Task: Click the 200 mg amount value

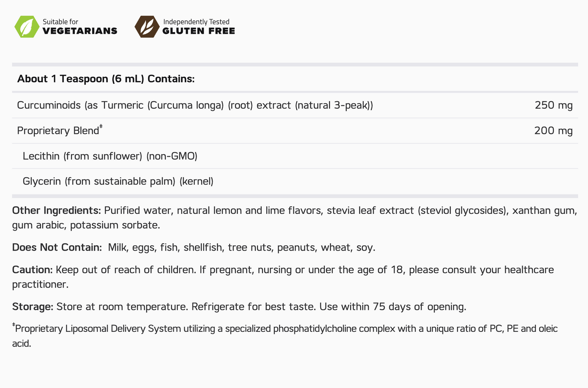Action: [x=553, y=131]
